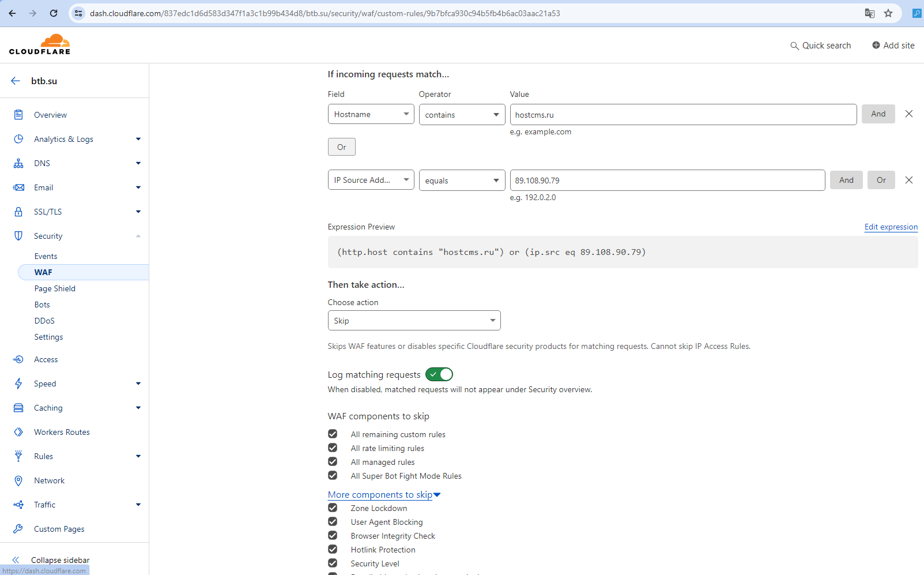Collapse the Security menu arrow
Image resolution: width=924 pixels, height=575 pixels.
click(138, 236)
